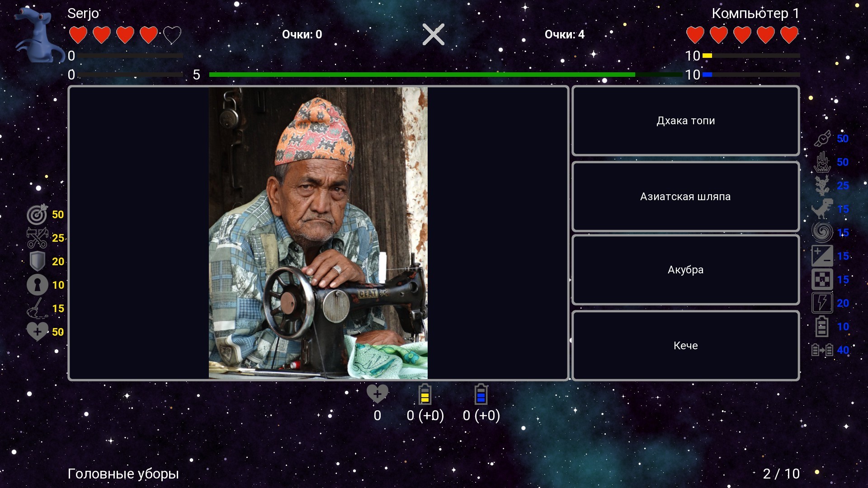Pick the Кече answer option
Screen dimensions: 868x488
[685, 346]
